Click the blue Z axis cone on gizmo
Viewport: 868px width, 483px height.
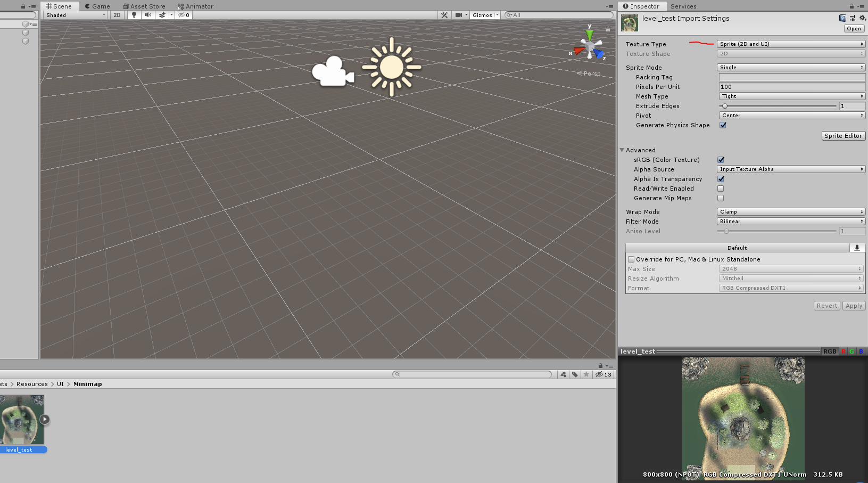[x=599, y=53]
